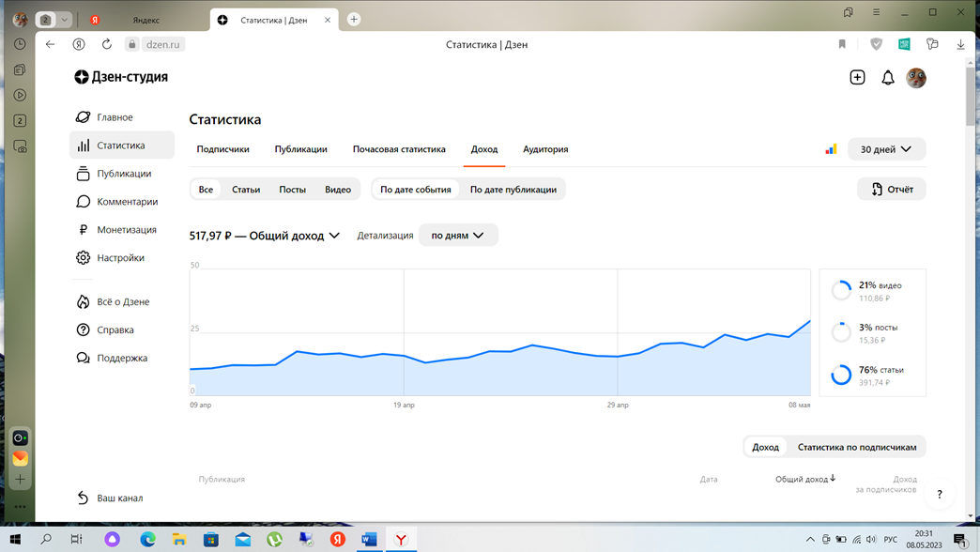Switch to Подписчики tab

point(222,148)
